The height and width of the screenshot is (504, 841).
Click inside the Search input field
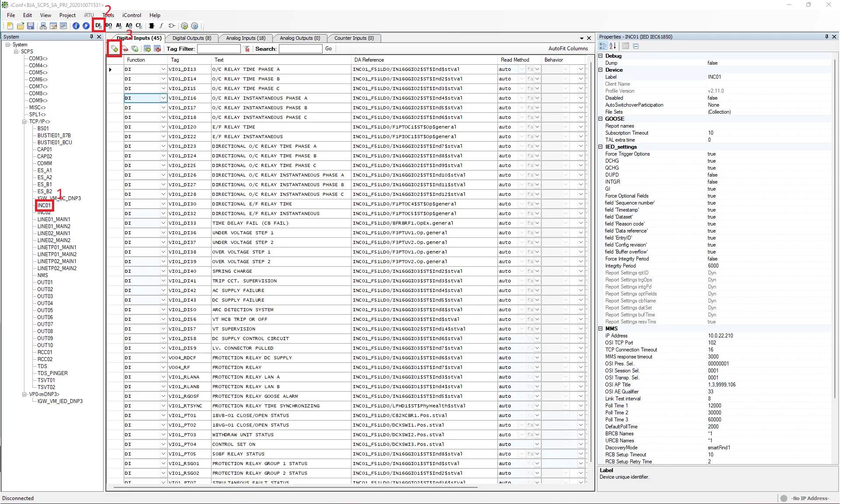click(x=300, y=49)
